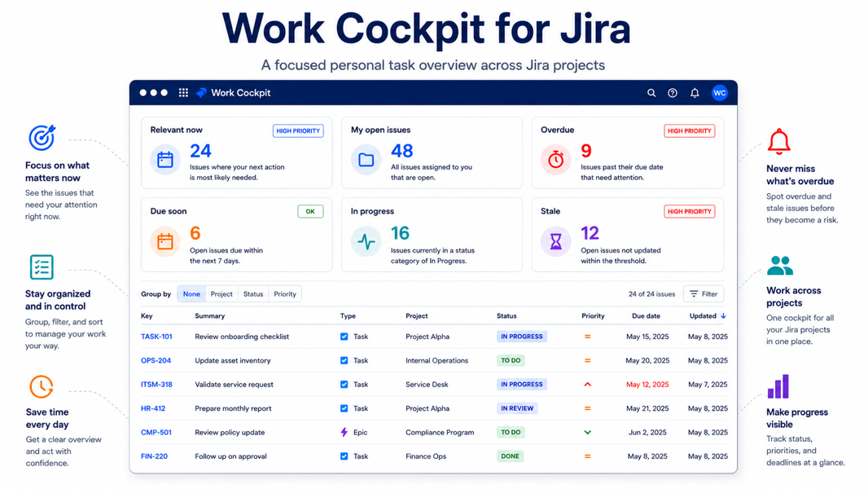Click the Task type checkbox icon for TASK-101
868x489 pixels.
(x=344, y=336)
